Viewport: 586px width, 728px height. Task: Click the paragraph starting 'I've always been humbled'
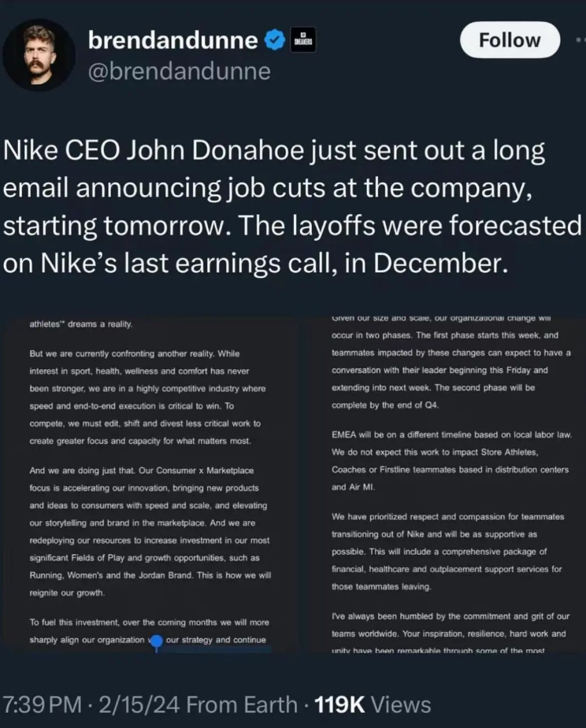(450, 634)
